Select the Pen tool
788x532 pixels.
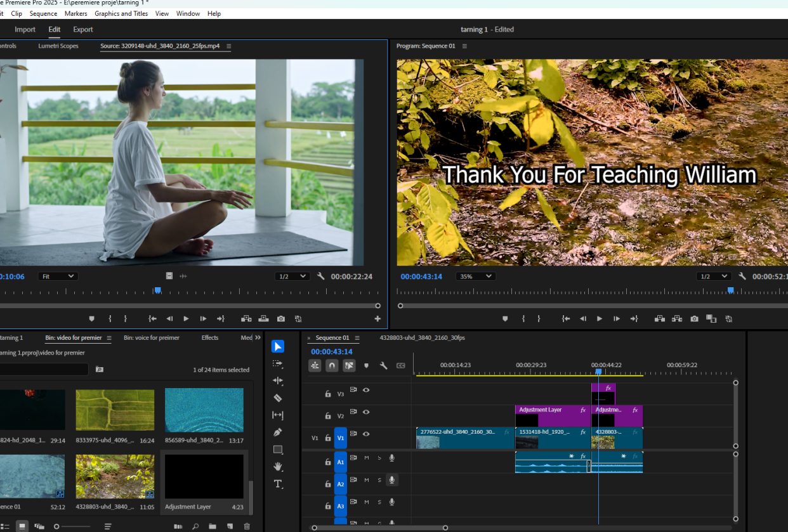278,432
